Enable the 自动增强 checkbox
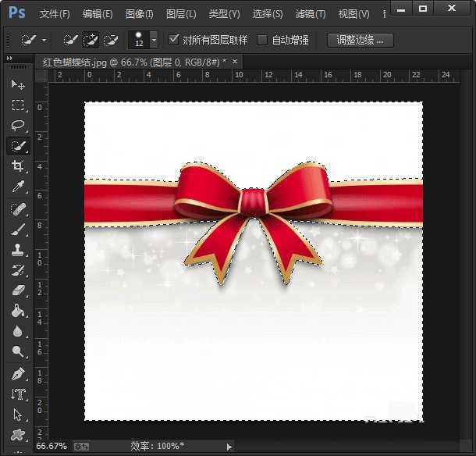The height and width of the screenshot is (456, 476). click(x=262, y=40)
